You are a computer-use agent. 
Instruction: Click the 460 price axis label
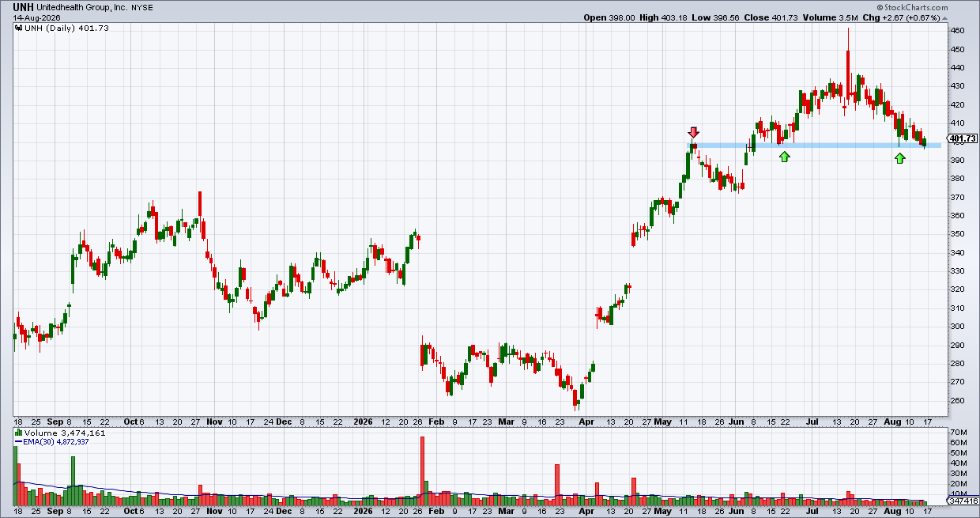pyautogui.click(x=958, y=31)
